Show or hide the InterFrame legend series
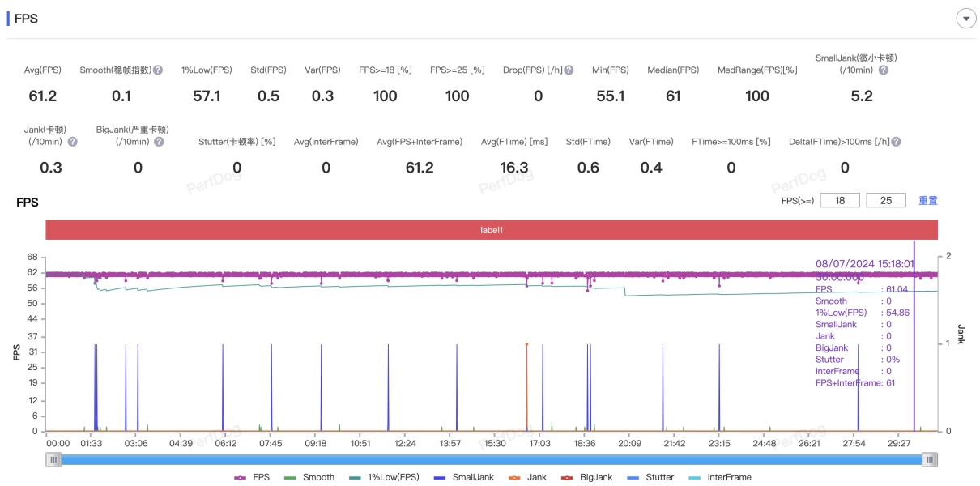The height and width of the screenshot is (486, 980). click(x=720, y=477)
